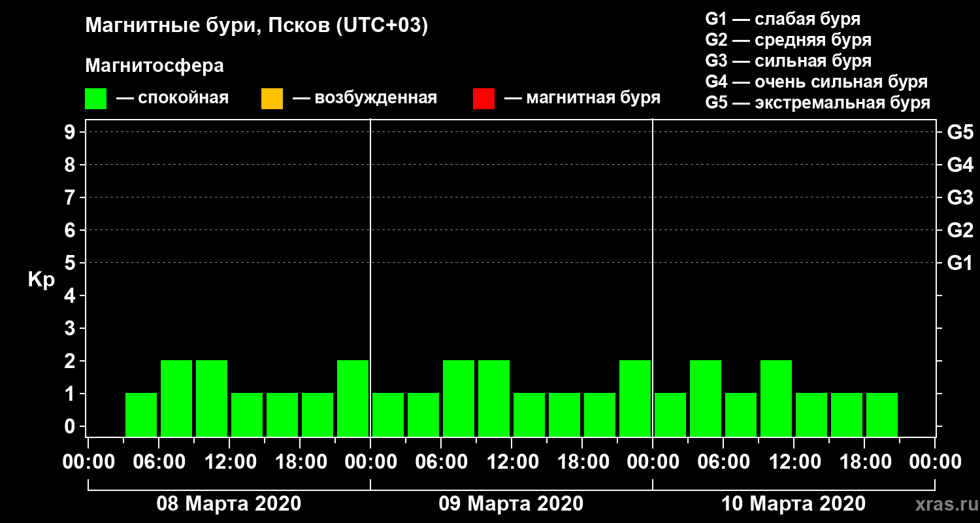Screen dimensions: 980x523
Task: Click the G3 label on right axis
Action: point(960,197)
